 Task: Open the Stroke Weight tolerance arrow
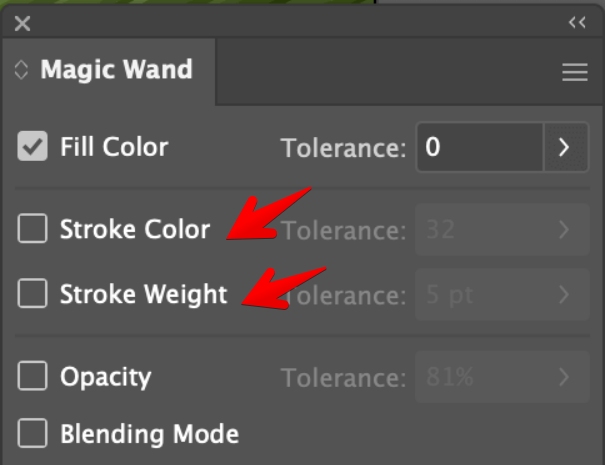point(565,295)
